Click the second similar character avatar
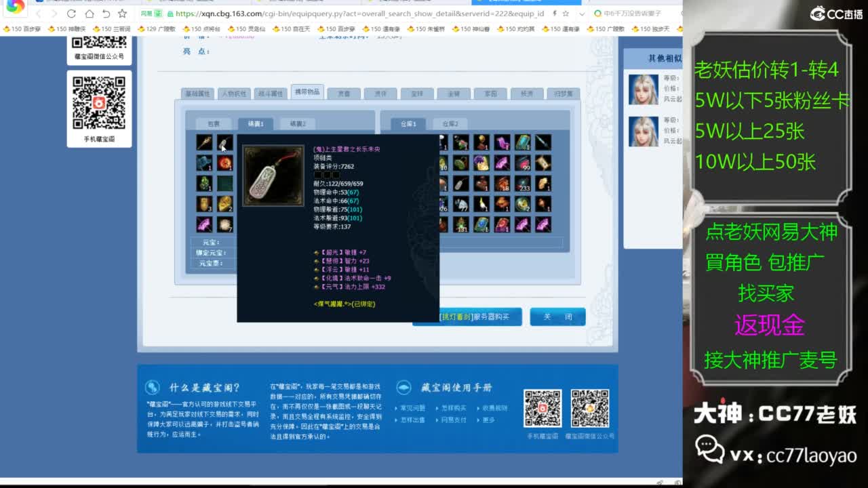This screenshot has width=868, height=488. [x=644, y=131]
